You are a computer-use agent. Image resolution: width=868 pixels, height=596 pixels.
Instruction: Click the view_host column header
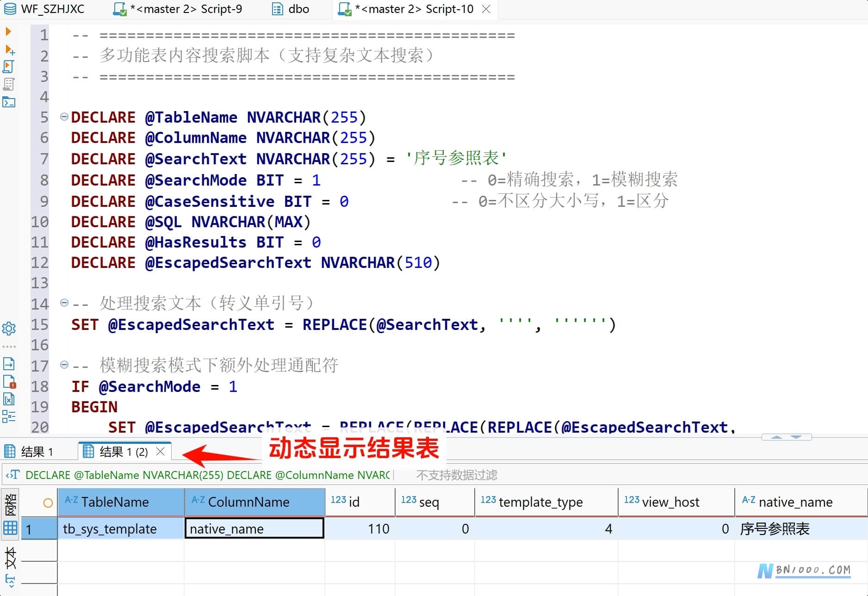676,502
